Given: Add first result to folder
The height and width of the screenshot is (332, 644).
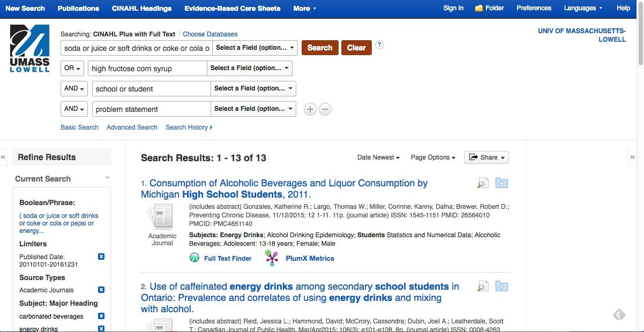Looking at the screenshot, I should click(x=501, y=183).
